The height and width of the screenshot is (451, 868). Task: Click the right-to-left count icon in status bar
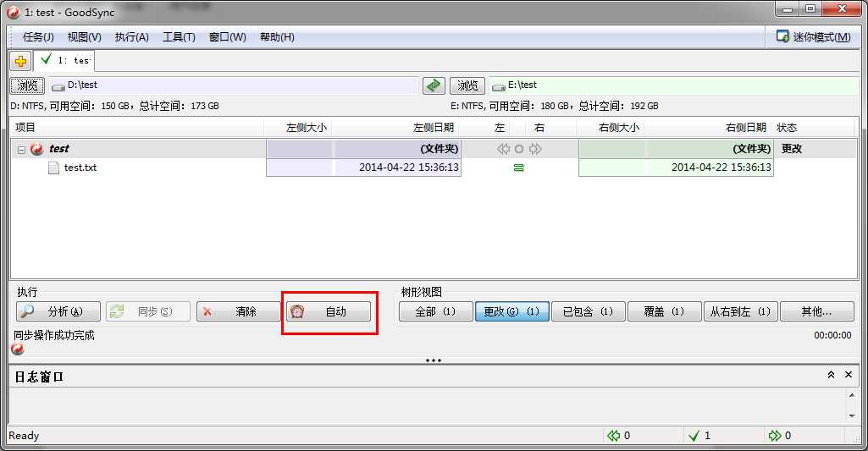pos(613,436)
